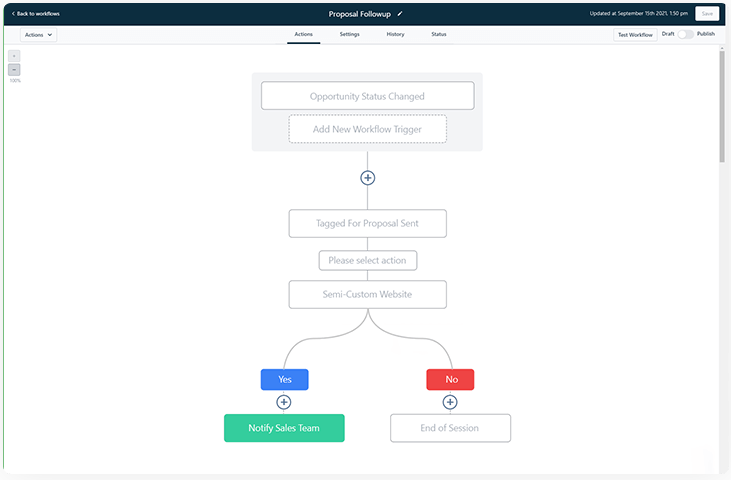Click Add New Workflow Trigger box
The height and width of the screenshot is (480, 731).
pyautogui.click(x=367, y=129)
